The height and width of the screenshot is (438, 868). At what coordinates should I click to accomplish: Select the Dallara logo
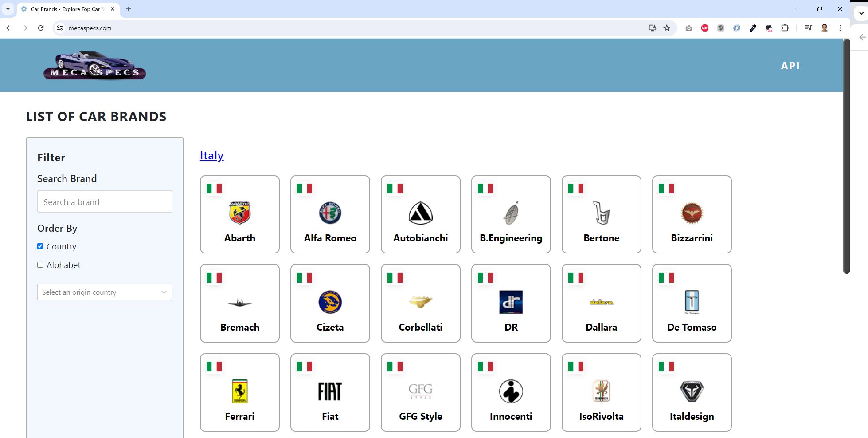pyautogui.click(x=602, y=302)
